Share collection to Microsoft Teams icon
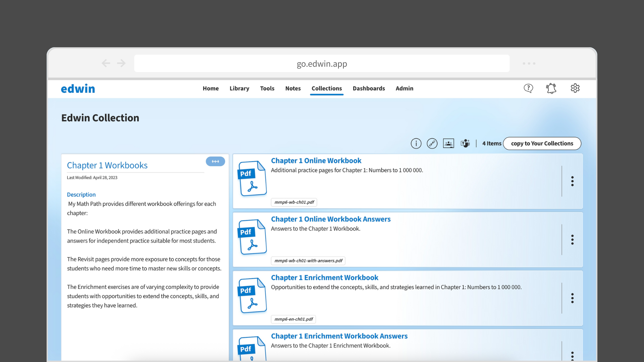The image size is (644, 362). 465,143
